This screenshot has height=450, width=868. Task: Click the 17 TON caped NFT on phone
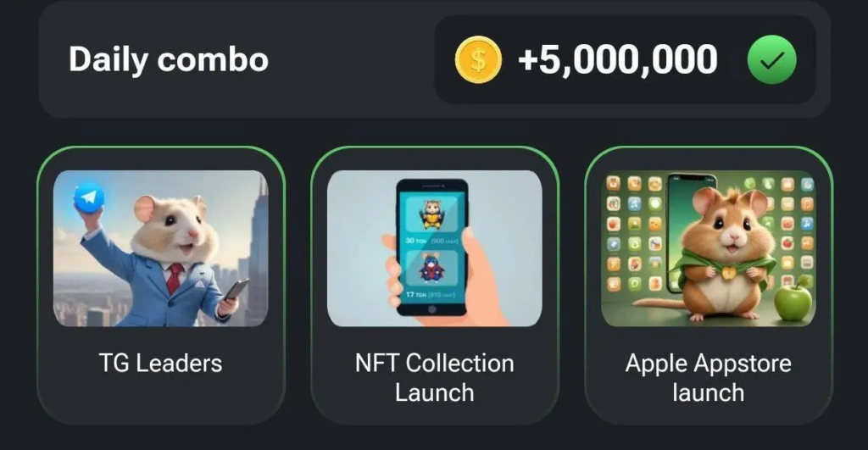[431, 269]
